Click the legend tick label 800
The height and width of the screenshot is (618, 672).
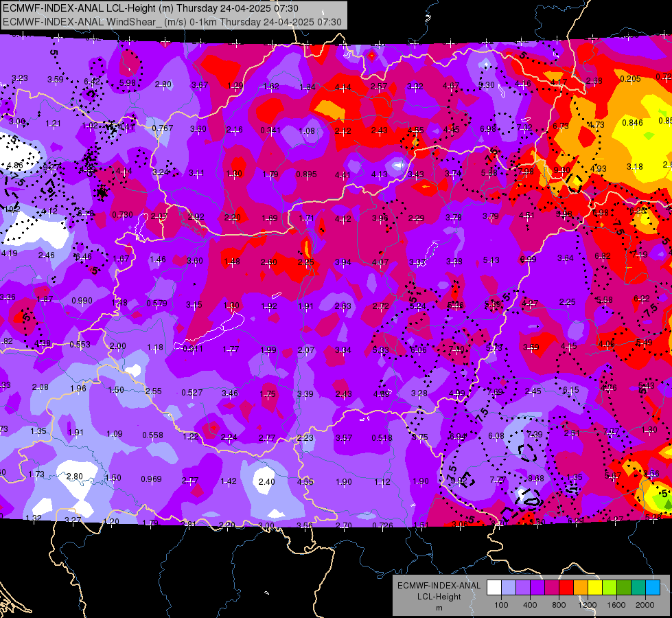click(x=559, y=605)
